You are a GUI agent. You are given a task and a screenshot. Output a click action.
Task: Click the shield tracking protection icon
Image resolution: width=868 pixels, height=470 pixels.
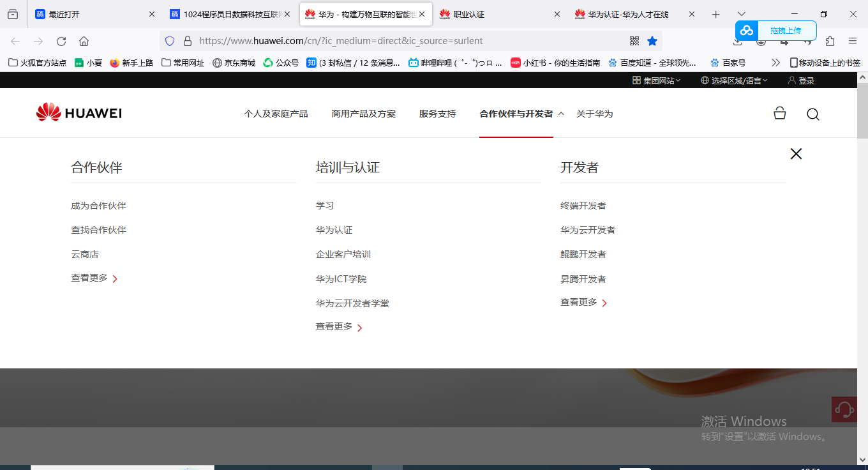(170, 41)
